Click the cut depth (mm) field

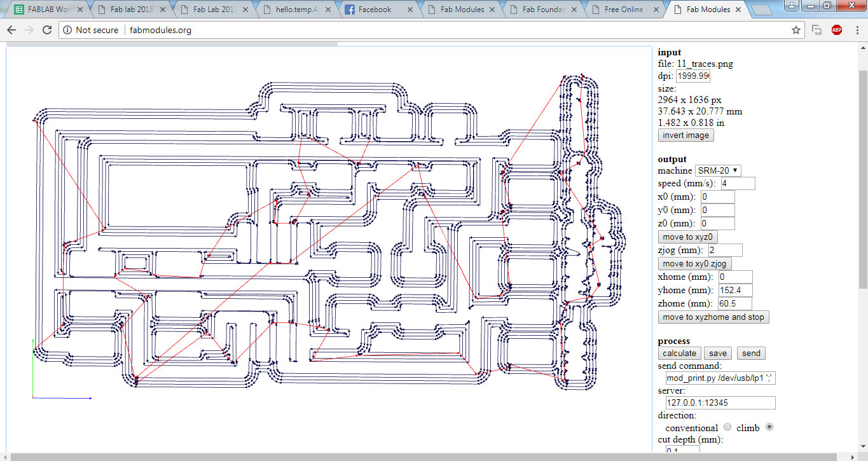[683, 450]
